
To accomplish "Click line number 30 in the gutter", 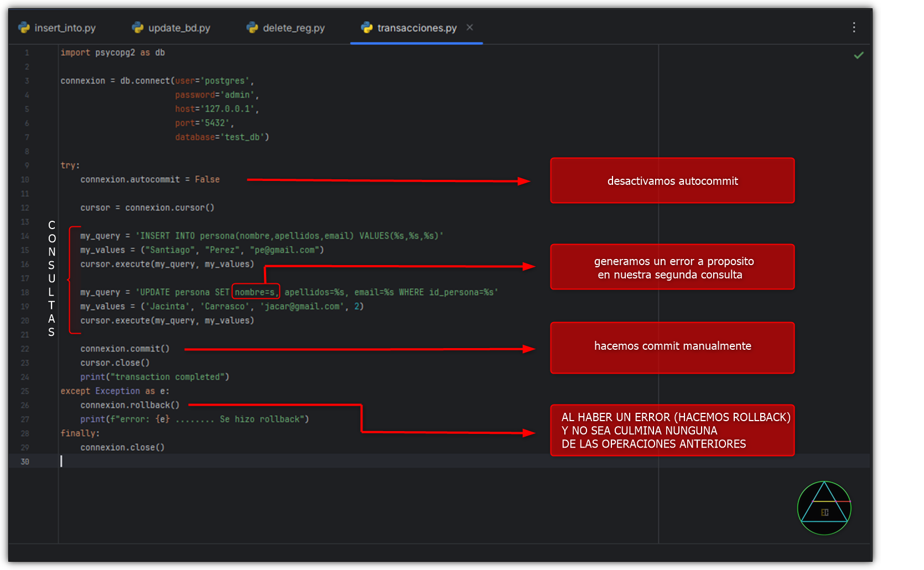I will (x=25, y=462).
